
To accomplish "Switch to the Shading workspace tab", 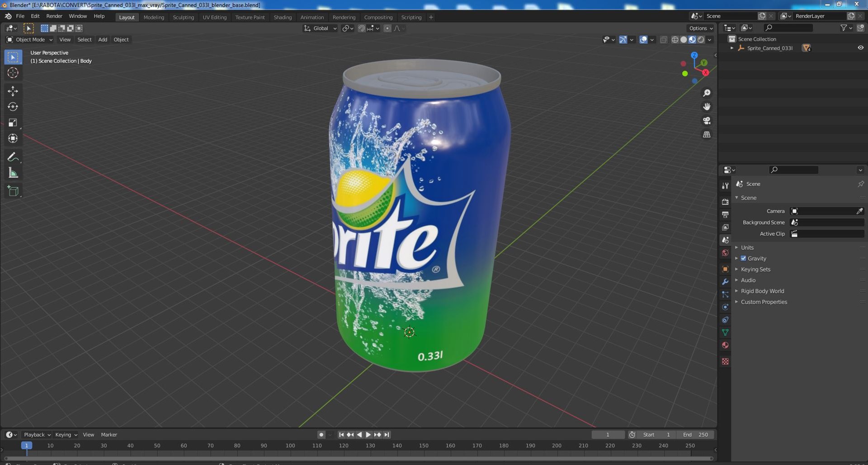I will 283,17.
